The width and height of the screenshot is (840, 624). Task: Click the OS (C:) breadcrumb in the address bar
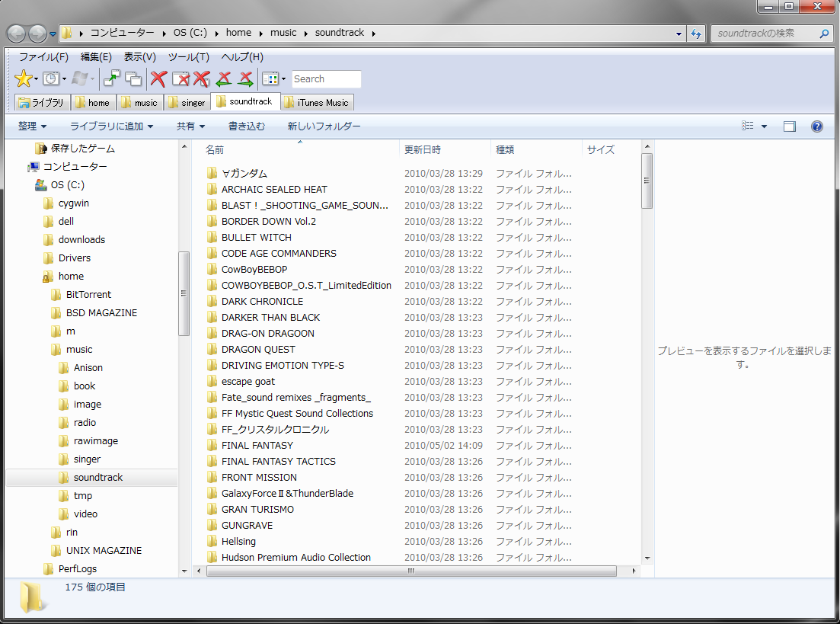coord(190,33)
